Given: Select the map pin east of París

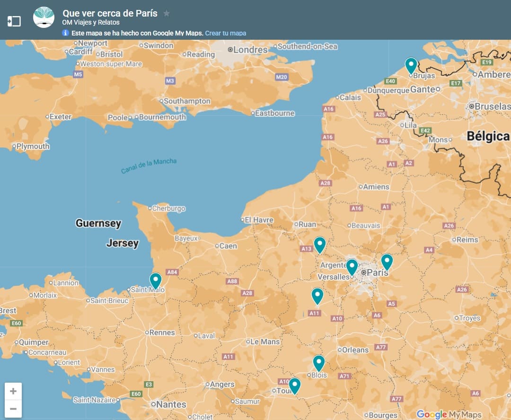Looking at the screenshot, I should point(387,262).
